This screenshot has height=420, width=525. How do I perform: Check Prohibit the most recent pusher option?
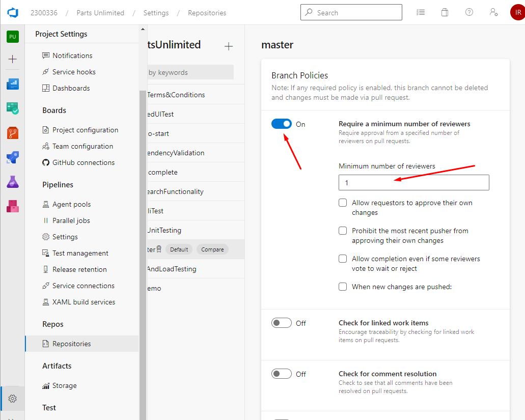[343, 231]
